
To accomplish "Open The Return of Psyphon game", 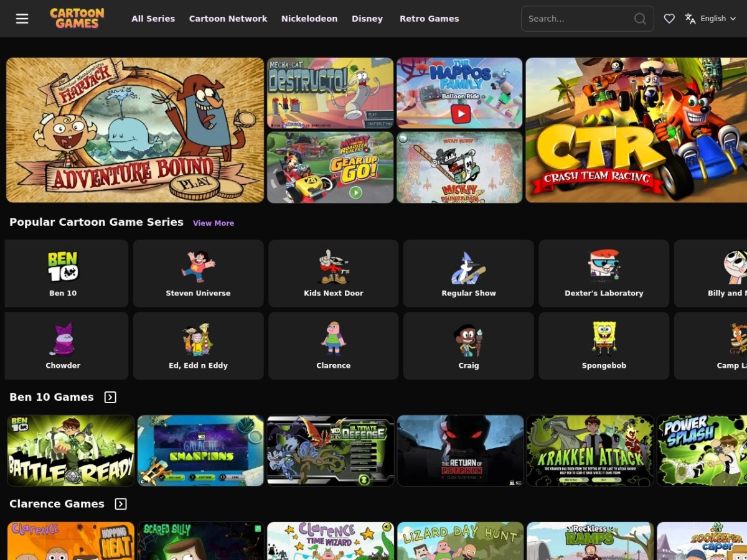I will [461, 450].
